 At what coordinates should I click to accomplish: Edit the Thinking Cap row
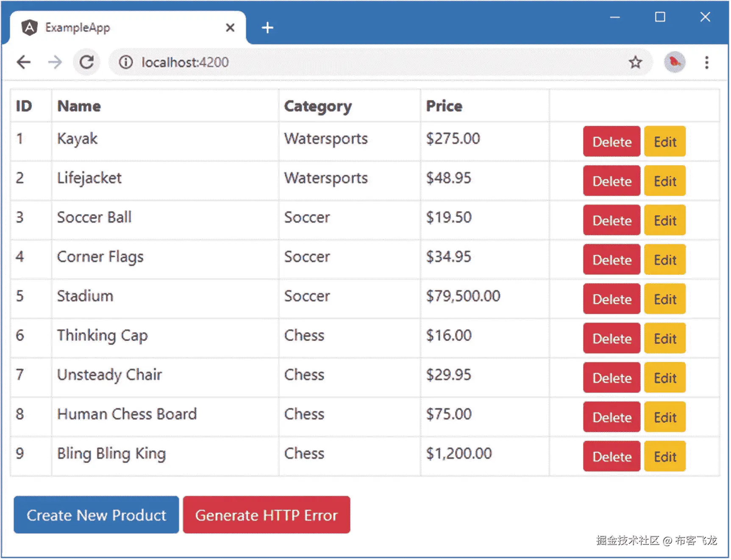[664, 339]
